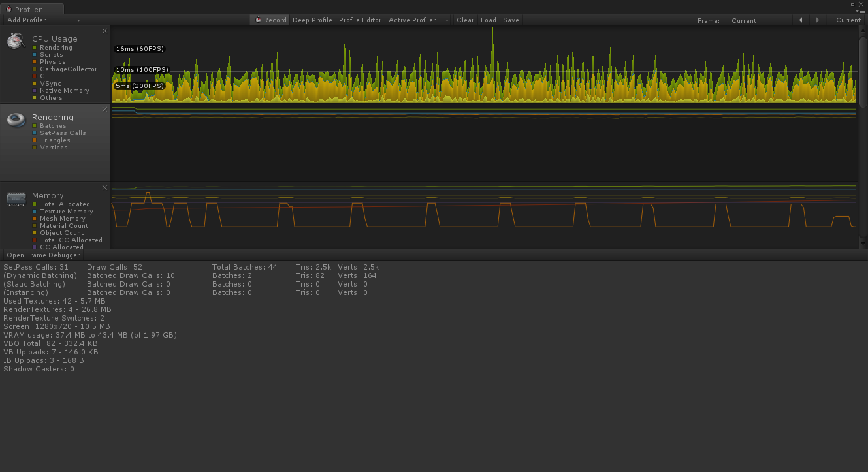
Task: Click the Vertices legend color swatch
Action: [x=34, y=148]
